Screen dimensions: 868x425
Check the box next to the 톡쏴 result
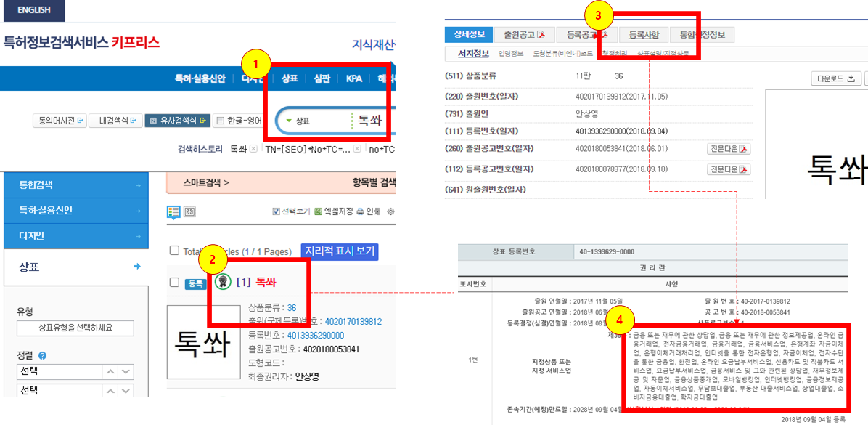(174, 282)
